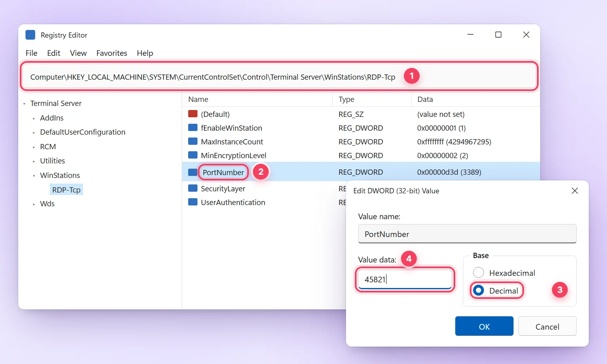The width and height of the screenshot is (607, 364).
Task: Expand the DefaultUserConfiguration node arrow
Action: click(x=34, y=133)
